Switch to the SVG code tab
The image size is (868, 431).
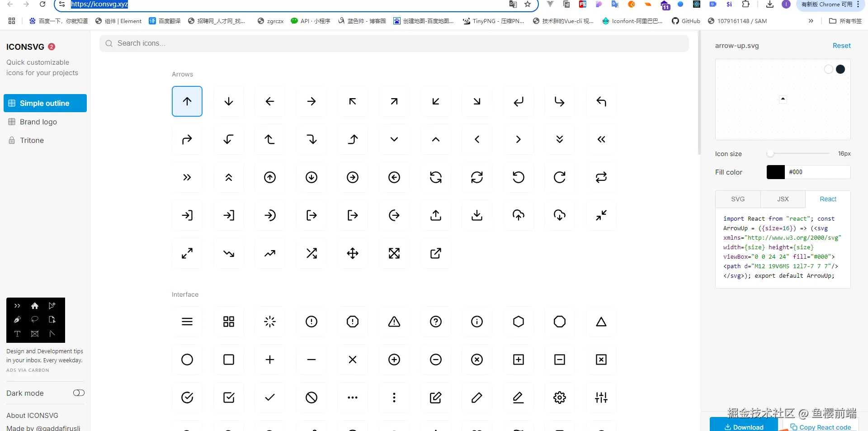pos(738,199)
